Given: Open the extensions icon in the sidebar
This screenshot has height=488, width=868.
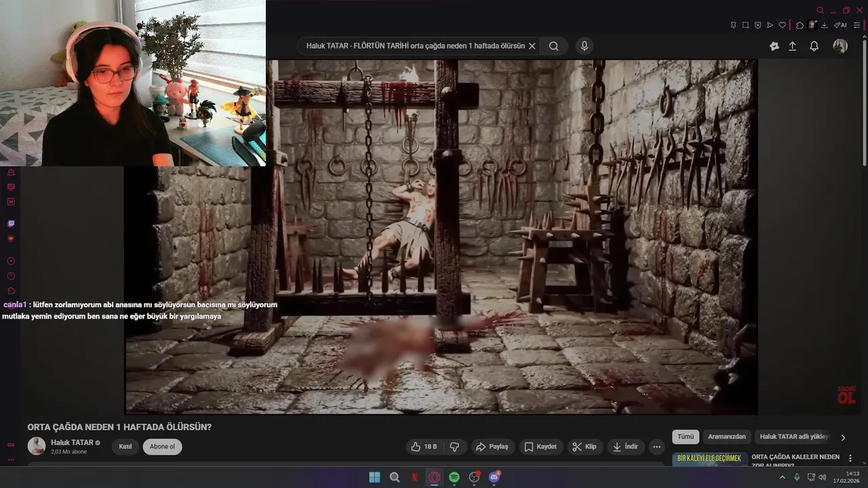Looking at the screenshot, I should [11, 291].
